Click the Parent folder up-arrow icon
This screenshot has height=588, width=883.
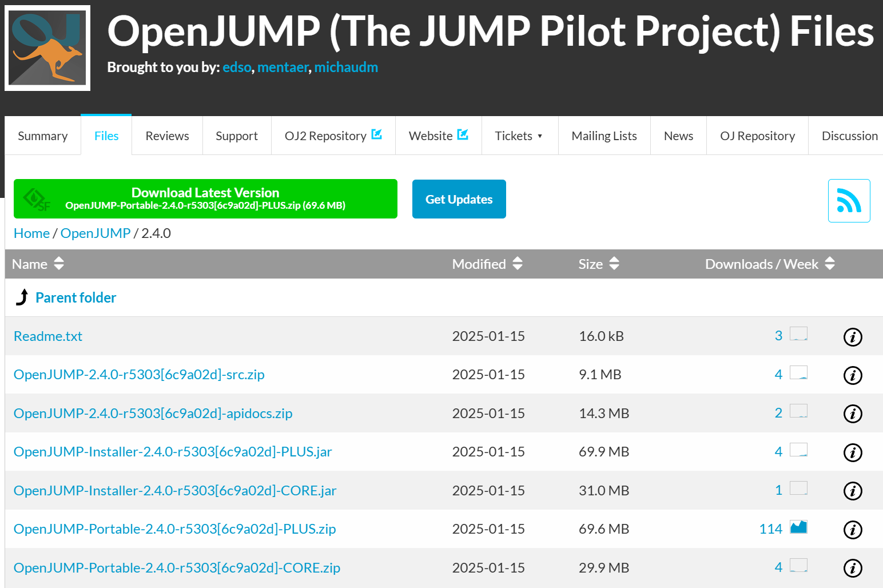pyautogui.click(x=22, y=297)
